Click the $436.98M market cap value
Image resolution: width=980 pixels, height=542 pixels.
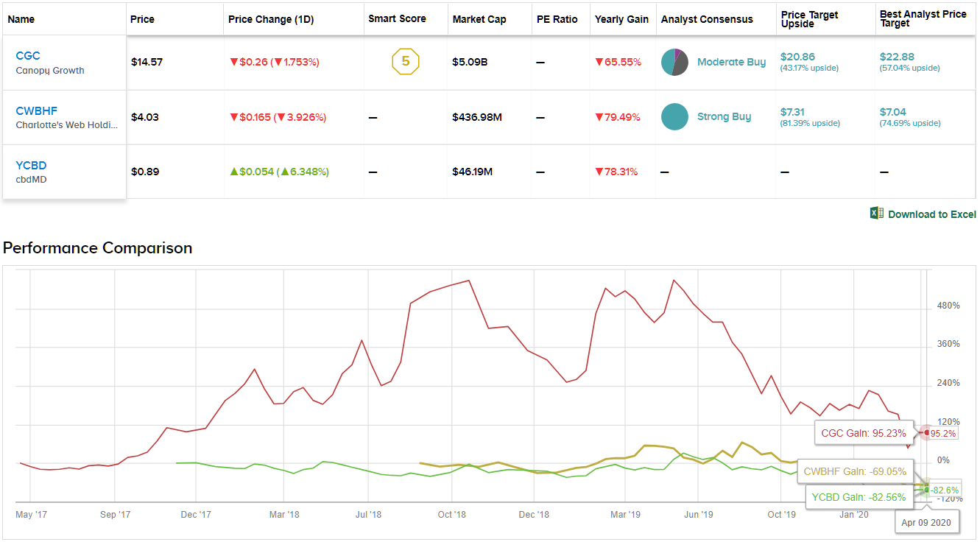(477, 116)
